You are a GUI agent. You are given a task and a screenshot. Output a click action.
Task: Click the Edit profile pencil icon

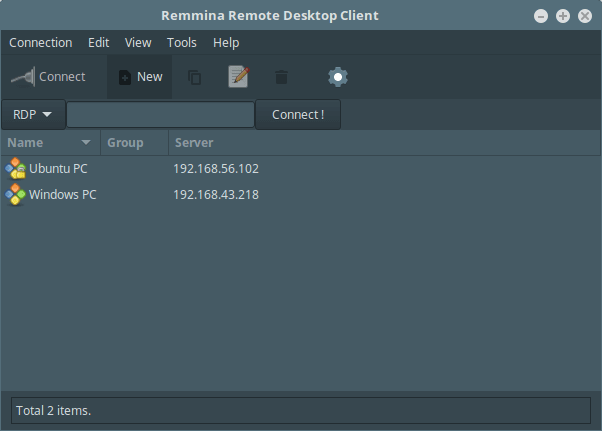pos(238,77)
